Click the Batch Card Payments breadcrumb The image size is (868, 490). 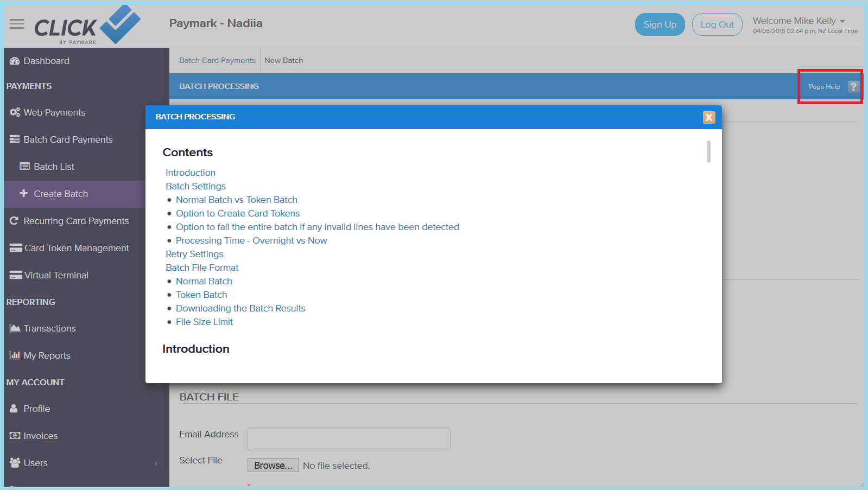(x=217, y=60)
